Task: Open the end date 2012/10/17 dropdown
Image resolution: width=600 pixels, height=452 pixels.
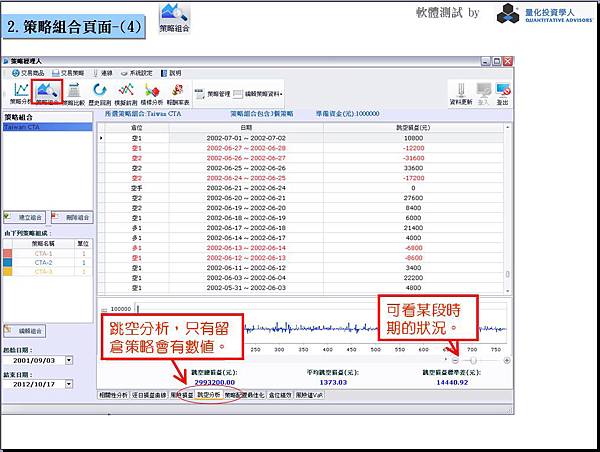Action: (x=69, y=384)
